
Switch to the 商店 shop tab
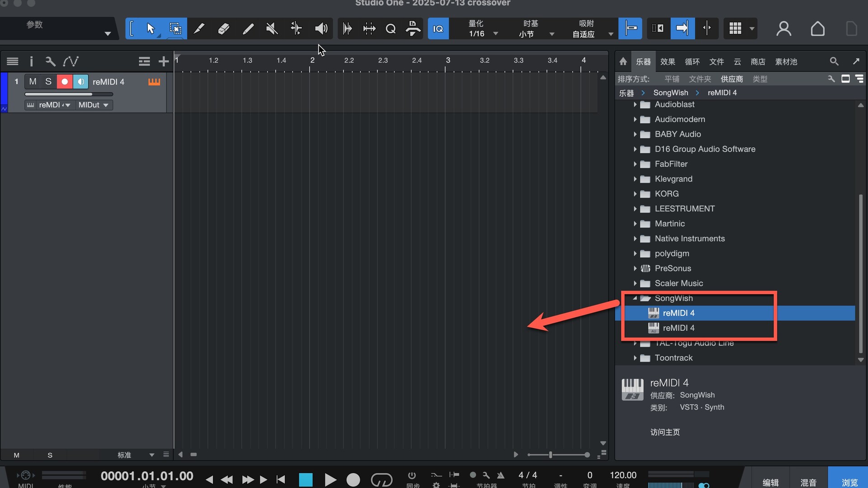click(758, 61)
